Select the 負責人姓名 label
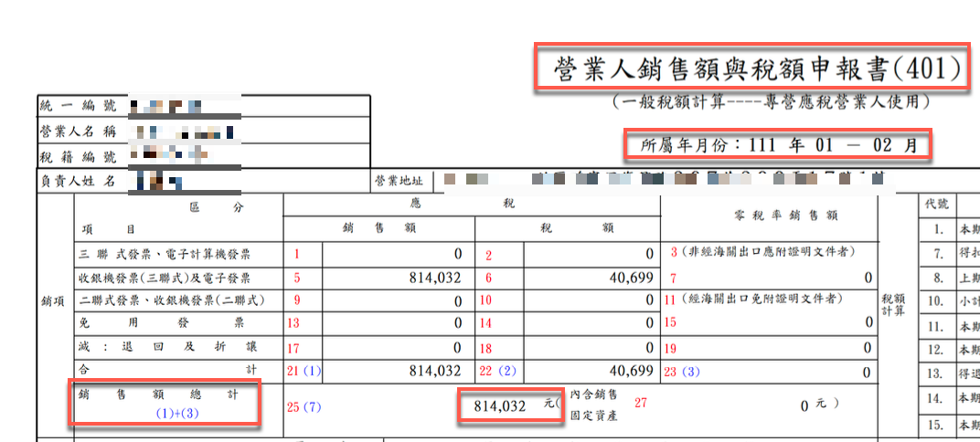 [78, 182]
